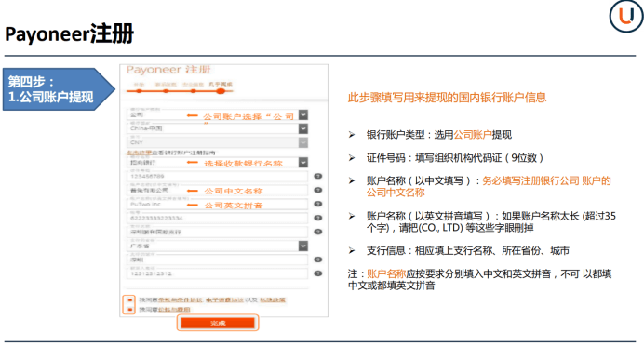Click the enlarged final step dot on the progress bar
This screenshot has height=346, width=644.
(221, 91)
